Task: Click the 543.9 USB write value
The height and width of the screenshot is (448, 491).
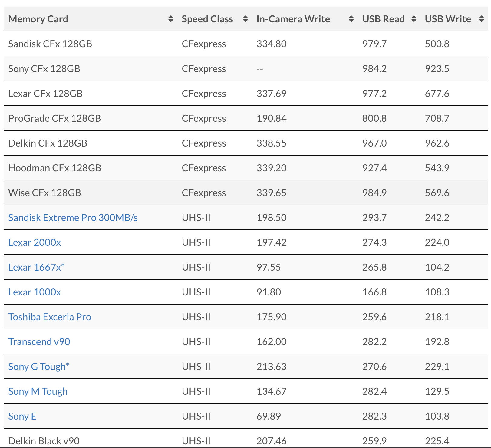Action: tap(437, 168)
